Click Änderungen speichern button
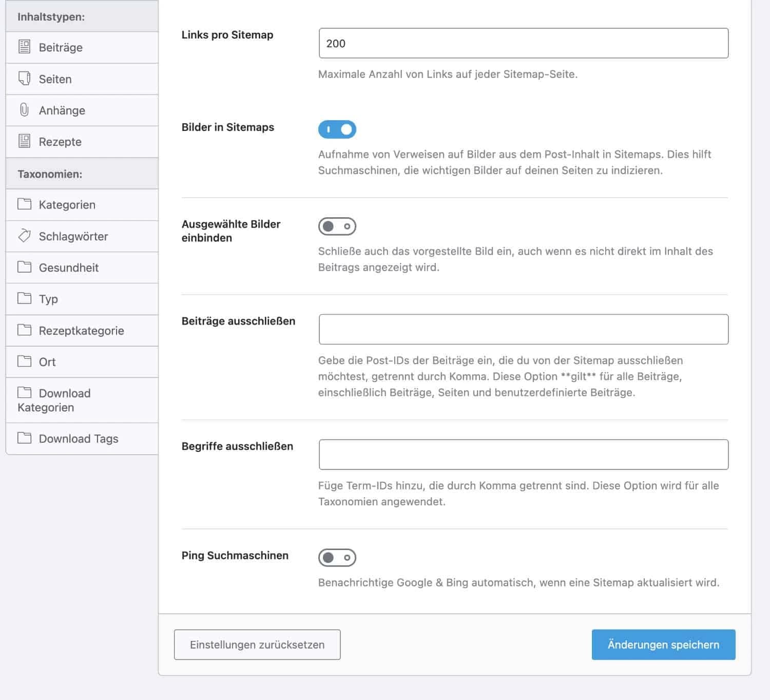This screenshot has height=700, width=770. coord(663,645)
